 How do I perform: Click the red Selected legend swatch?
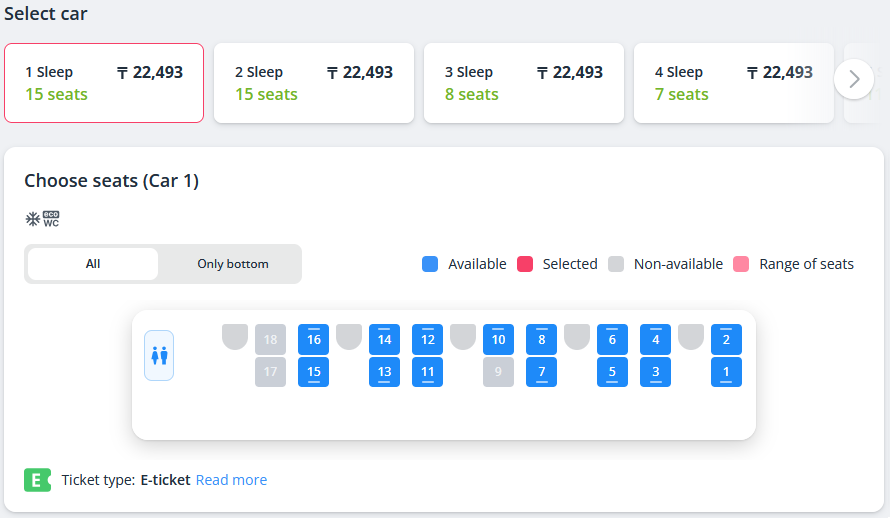[x=525, y=264]
